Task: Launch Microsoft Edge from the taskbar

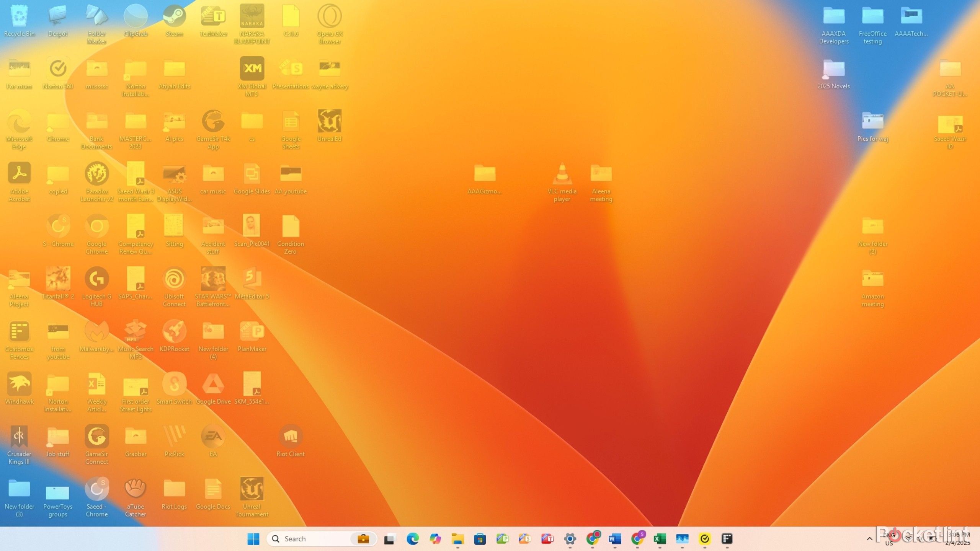Action: click(412, 539)
